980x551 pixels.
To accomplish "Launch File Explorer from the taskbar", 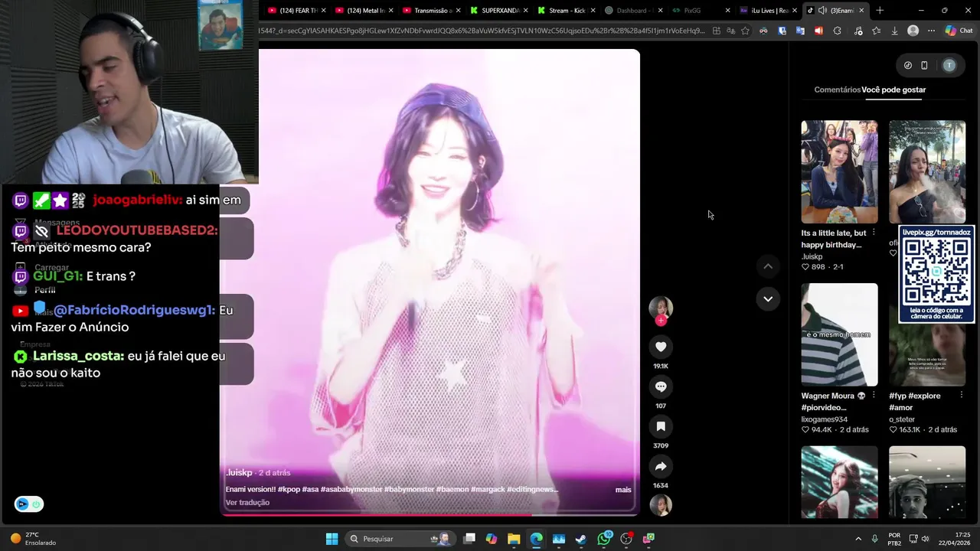I will tap(514, 539).
